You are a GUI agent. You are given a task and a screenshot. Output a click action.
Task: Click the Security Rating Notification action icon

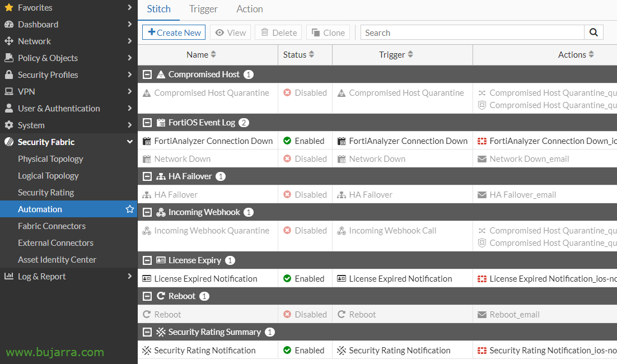(x=482, y=350)
